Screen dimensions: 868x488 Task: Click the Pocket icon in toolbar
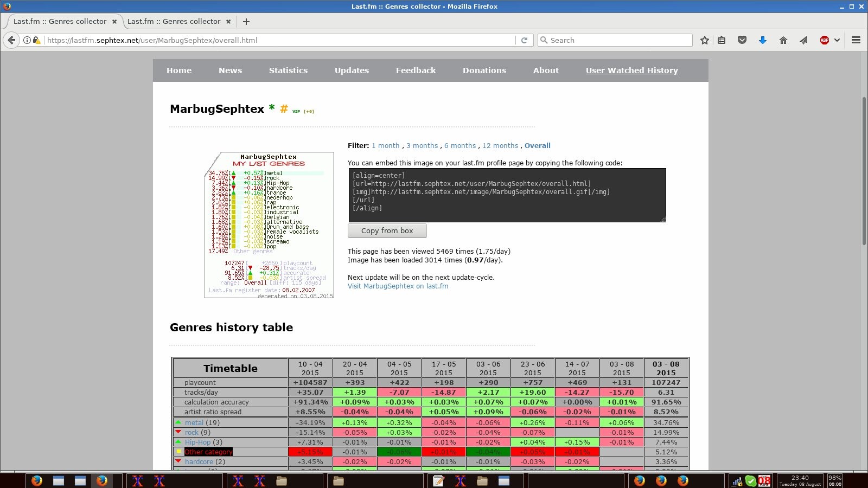(742, 40)
